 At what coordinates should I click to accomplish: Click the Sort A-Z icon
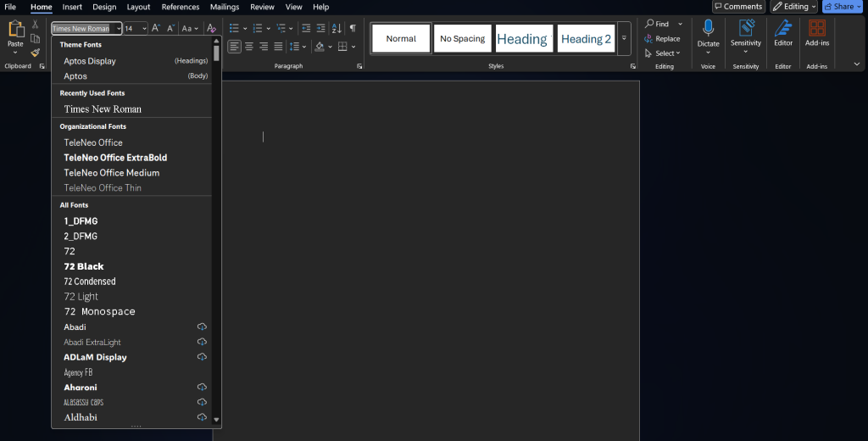[337, 28]
